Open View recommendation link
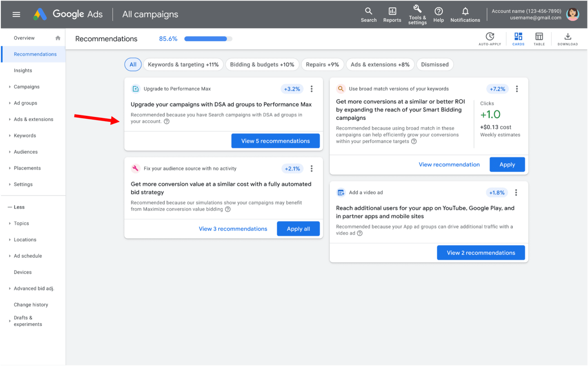The height and width of the screenshot is (366, 588). point(449,164)
